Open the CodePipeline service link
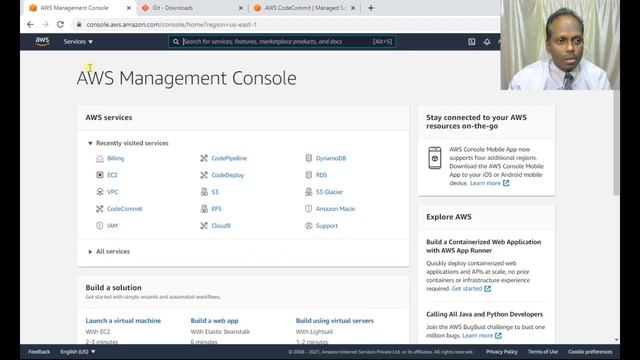This screenshot has height=360, width=640. click(229, 158)
